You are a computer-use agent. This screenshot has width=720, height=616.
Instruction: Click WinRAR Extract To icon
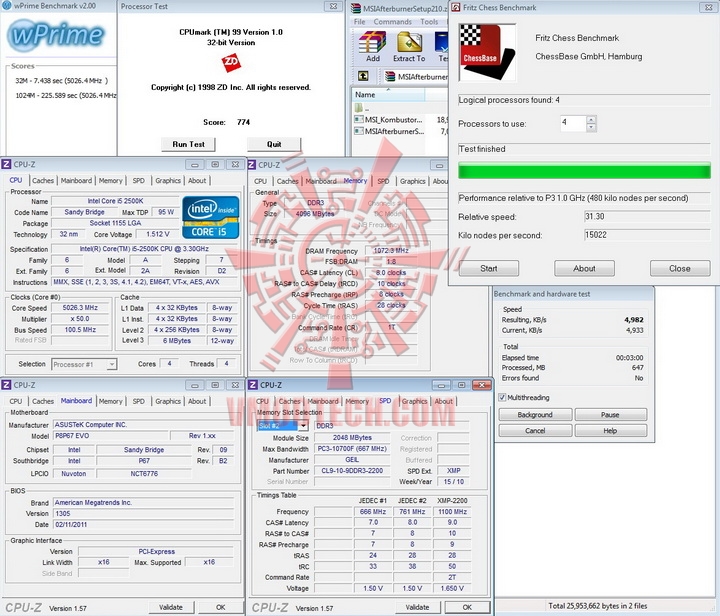409,47
